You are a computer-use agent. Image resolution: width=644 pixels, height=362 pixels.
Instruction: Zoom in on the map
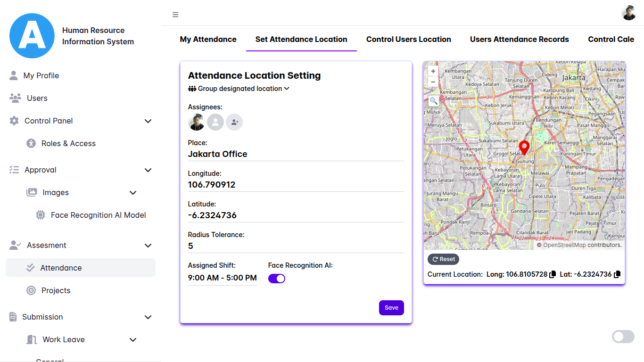point(433,71)
